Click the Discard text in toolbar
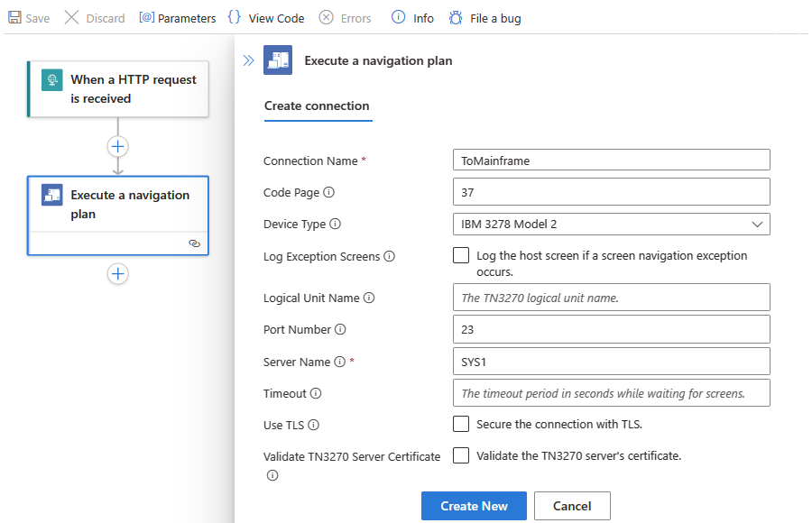Screen dimensions: 812x523 coord(106,19)
